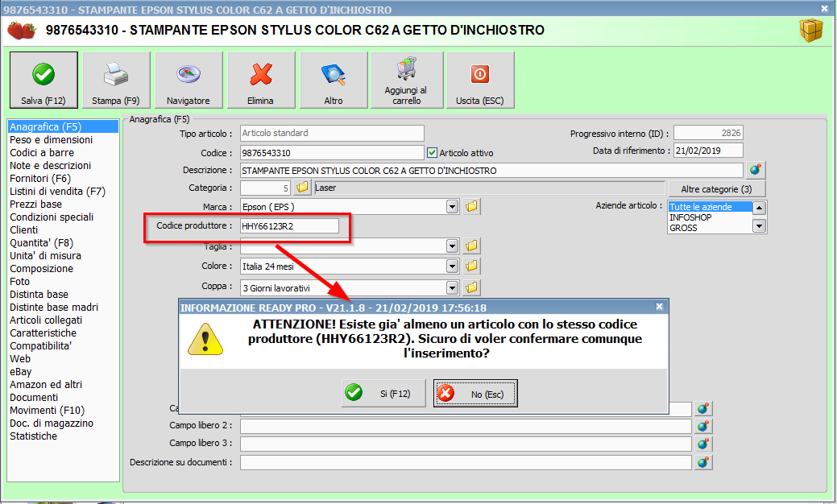The image size is (837, 504).
Task: Open the folder icon beside Coppa
Action: pos(471,288)
